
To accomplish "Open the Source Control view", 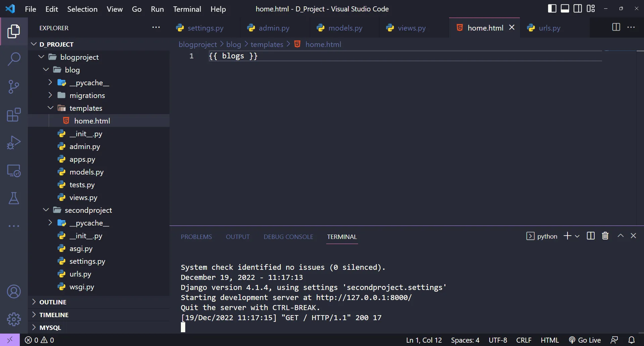I will click(x=14, y=87).
